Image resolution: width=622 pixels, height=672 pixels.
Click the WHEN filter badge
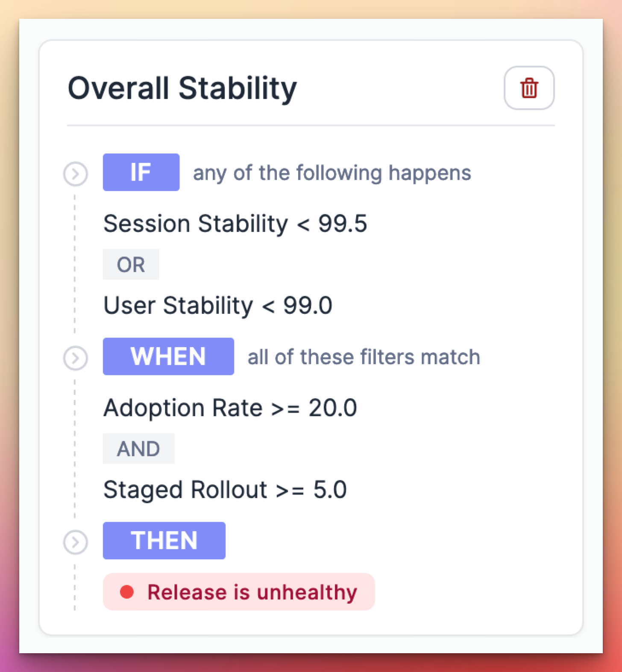pos(168,356)
